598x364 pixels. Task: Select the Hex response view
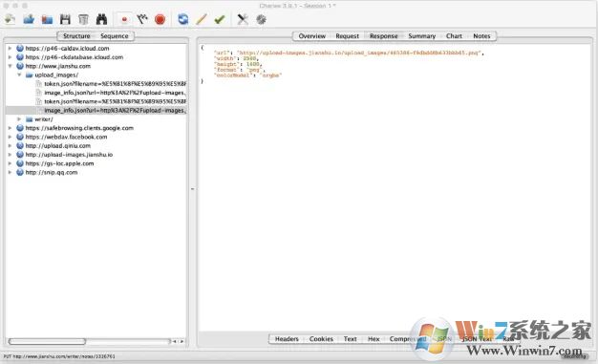click(374, 339)
